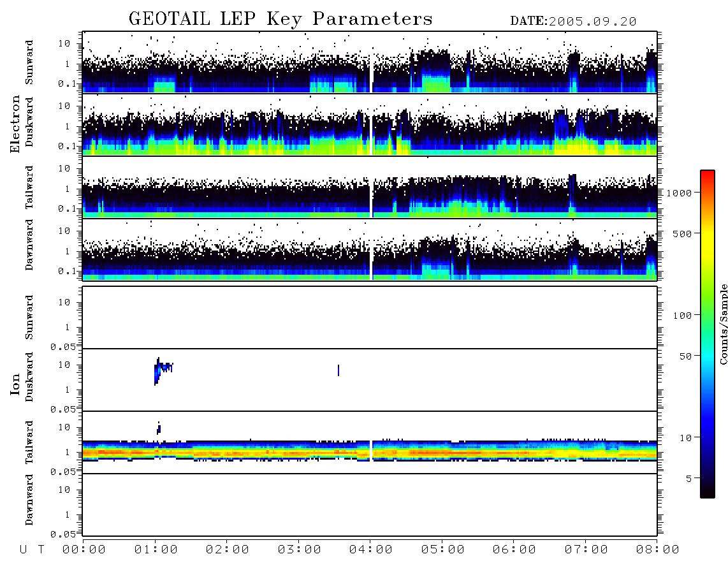This screenshot has width=728, height=561.
Task: Click the title "GEOTAIL LEP Key Parameters"
Action: [x=280, y=19]
